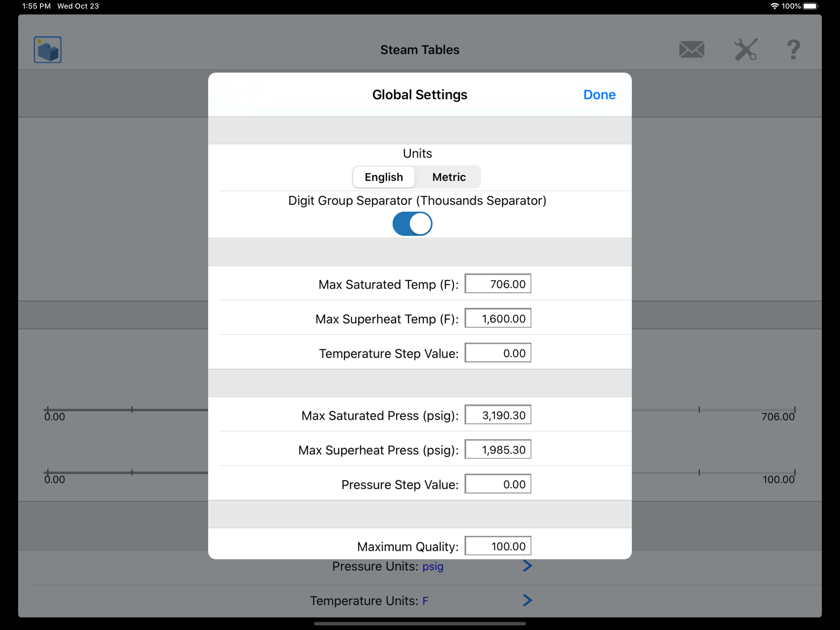
Task: Tap the blue cube app icon
Action: [47, 50]
